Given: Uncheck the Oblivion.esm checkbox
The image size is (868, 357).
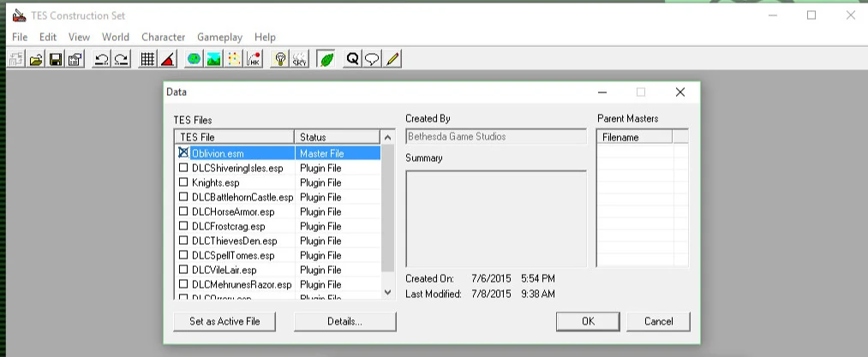Looking at the screenshot, I should 183,152.
